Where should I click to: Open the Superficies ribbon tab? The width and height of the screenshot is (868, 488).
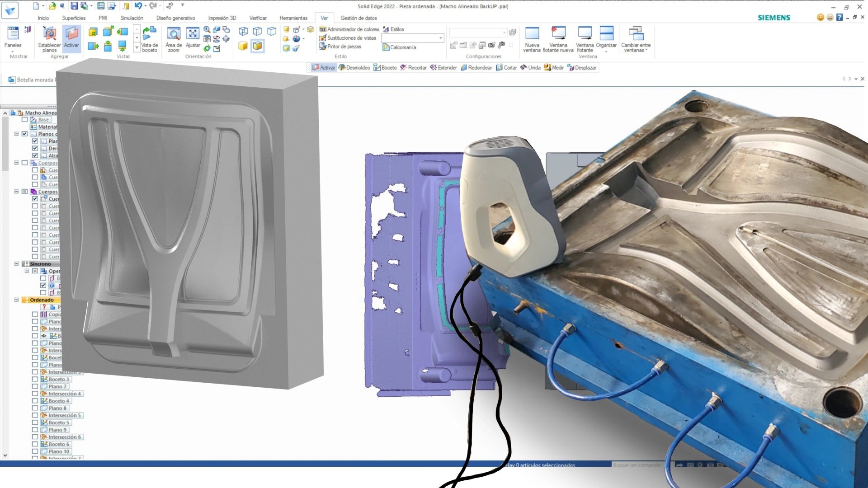click(x=74, y=18)
